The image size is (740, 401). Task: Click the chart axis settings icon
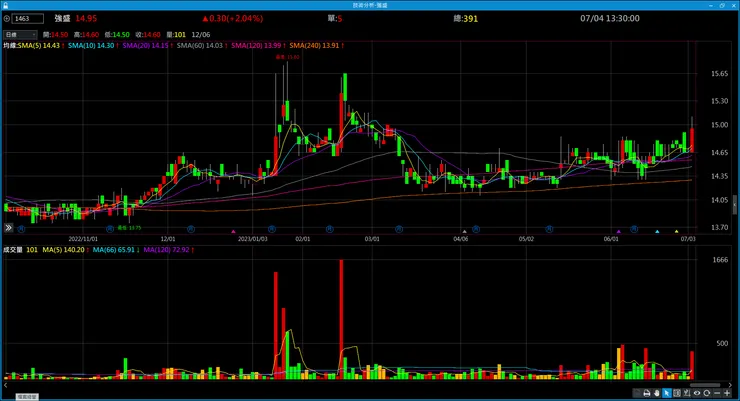click(687, 393)
